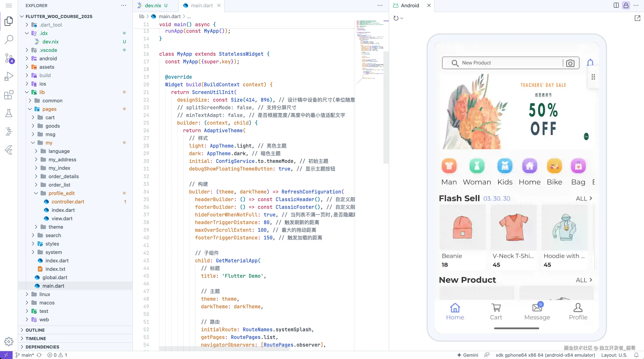Click the camera icon in search bar
The height and width of the screenshot is (359, 644).
coord(570,63)
